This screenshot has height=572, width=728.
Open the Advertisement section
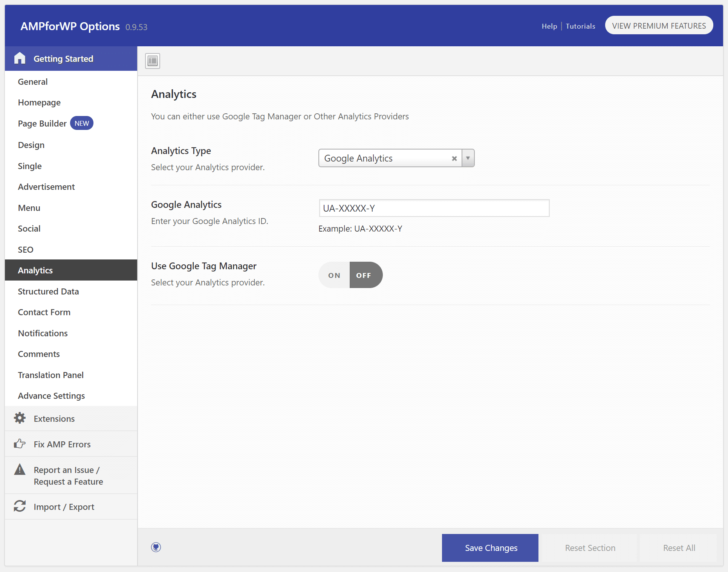[71, 187]
